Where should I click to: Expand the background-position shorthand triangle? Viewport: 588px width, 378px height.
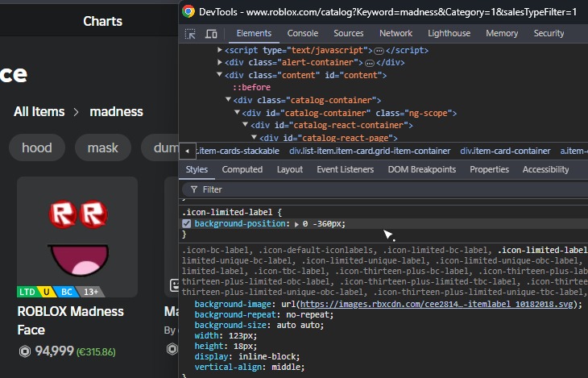296,224
